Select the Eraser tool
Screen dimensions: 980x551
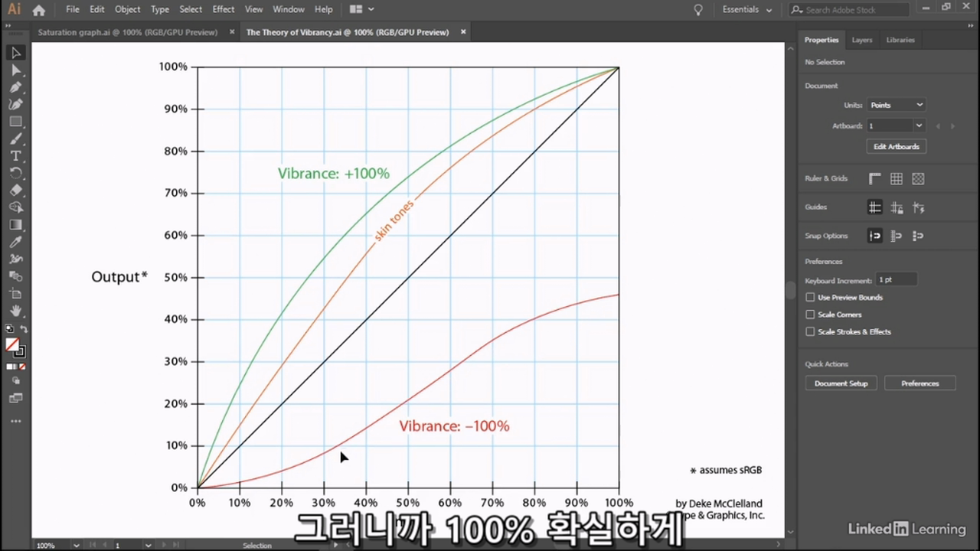[15, 190]
